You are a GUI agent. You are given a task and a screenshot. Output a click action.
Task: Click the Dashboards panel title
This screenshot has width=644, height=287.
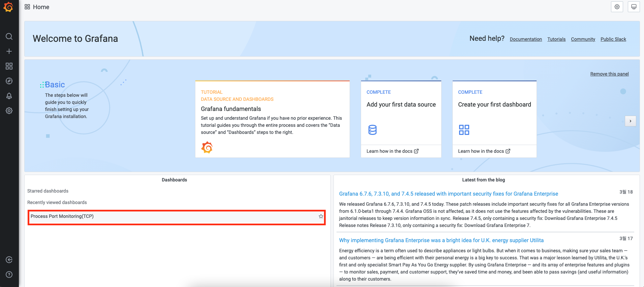(x=174, y=180)
